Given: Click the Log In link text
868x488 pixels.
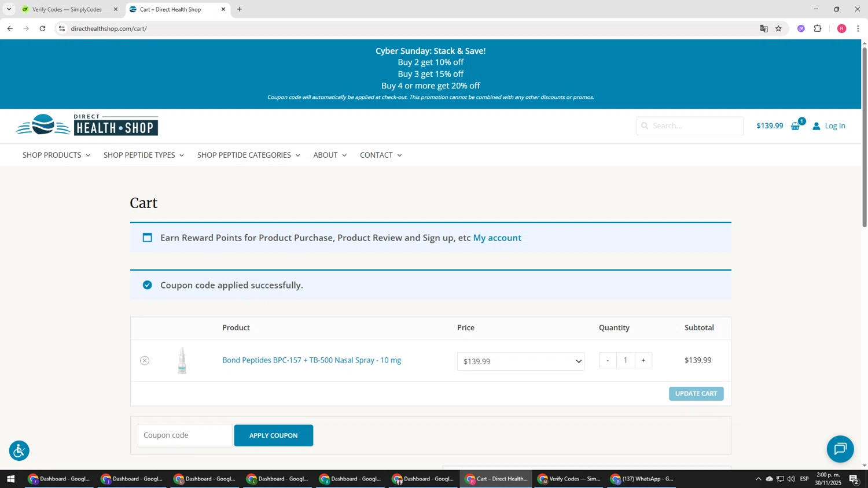Looking at the screenshot, I should point(835,125).
